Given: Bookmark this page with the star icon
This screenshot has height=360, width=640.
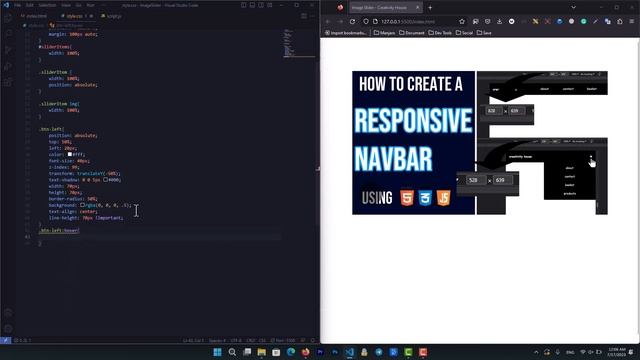Looking at the screenshot, I should coord(462,21).
